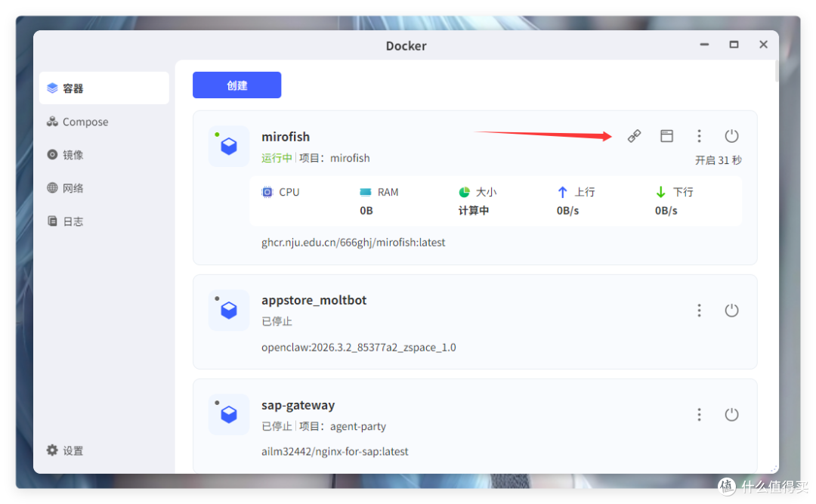Click the 项目: agent-party label

coord(342,426)
